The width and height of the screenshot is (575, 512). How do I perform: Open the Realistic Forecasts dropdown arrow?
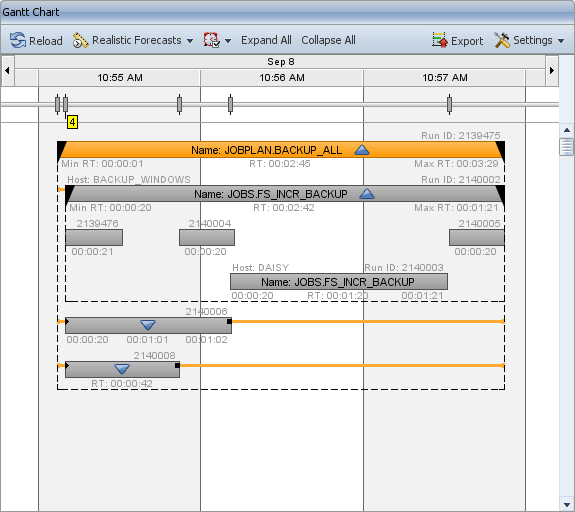pos(190,41)
